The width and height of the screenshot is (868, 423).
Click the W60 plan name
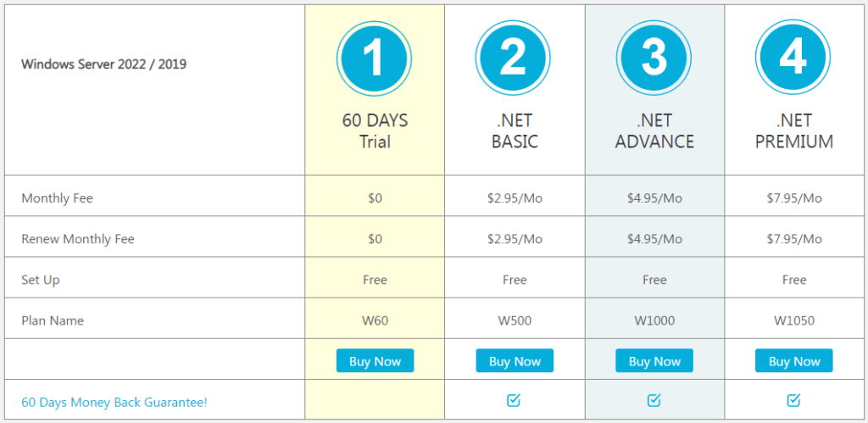point(375,320)
